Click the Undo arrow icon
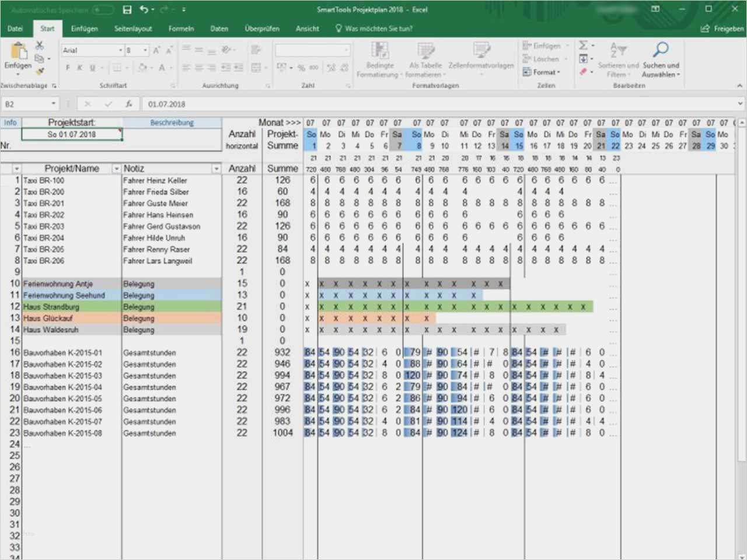 tap(144, 10)
